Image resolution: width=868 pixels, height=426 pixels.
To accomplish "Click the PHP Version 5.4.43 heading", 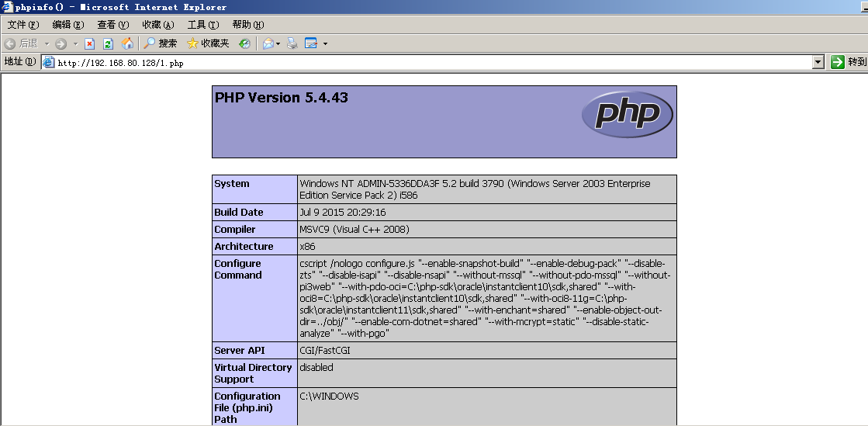I will 282,98.
